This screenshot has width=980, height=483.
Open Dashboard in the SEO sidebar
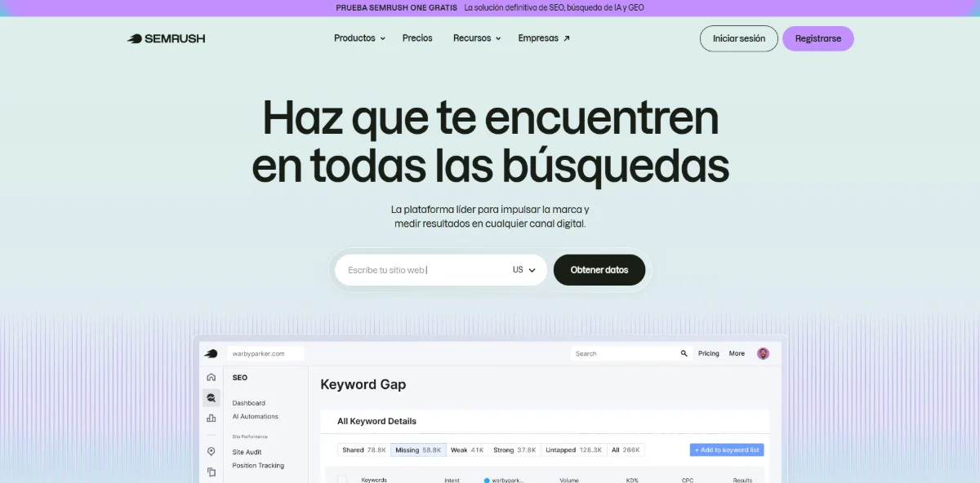(248, 403)
